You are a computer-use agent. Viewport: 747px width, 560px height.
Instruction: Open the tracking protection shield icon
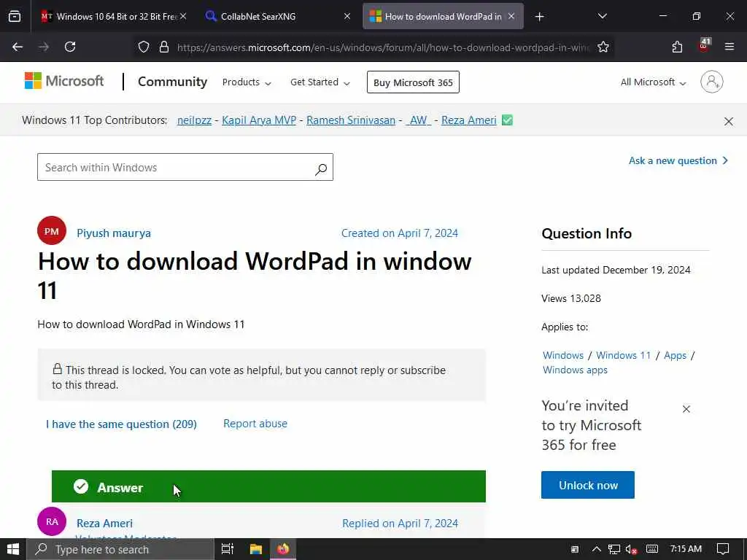click(144, 47)
